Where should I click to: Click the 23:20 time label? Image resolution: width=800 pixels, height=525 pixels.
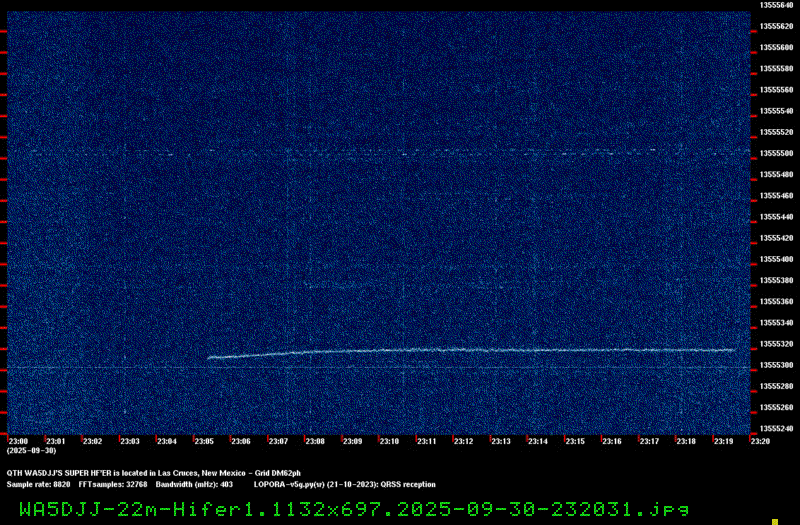[x=760, y=441]
